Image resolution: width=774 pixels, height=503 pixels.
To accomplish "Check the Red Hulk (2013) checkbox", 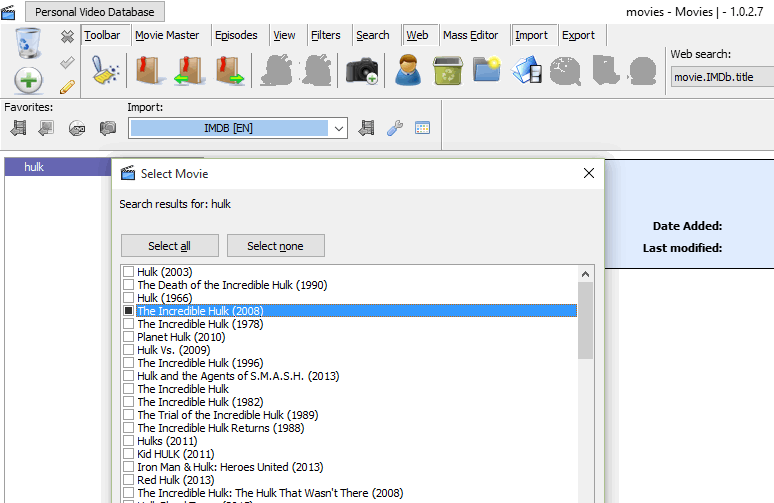I will [129, 480].
